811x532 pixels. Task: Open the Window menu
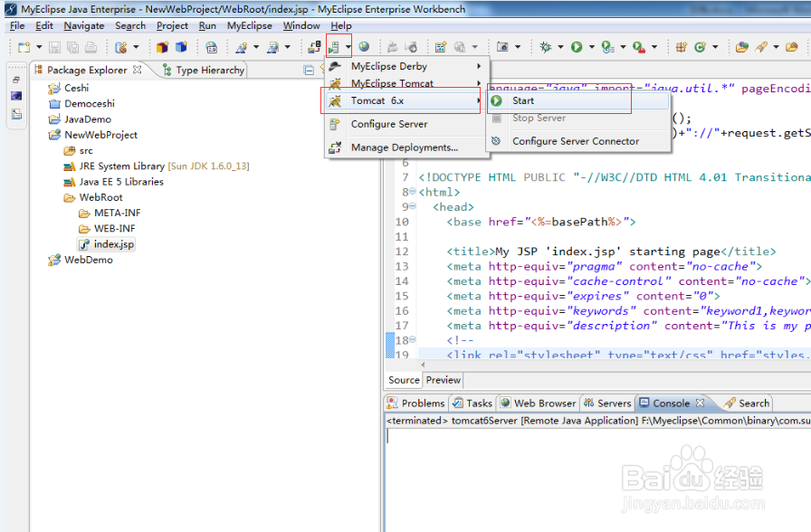tap(301, 26)
